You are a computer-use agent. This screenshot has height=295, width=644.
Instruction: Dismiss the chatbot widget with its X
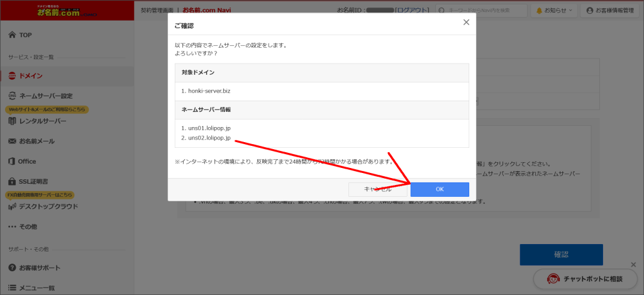tap(633, 264)
